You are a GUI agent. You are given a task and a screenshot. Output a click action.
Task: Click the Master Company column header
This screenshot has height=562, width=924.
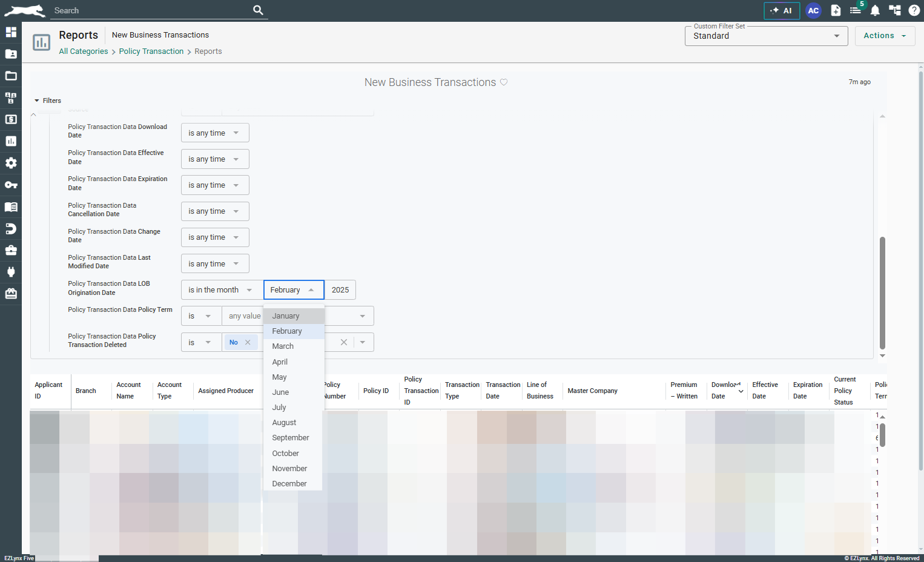tap(593, 391)
